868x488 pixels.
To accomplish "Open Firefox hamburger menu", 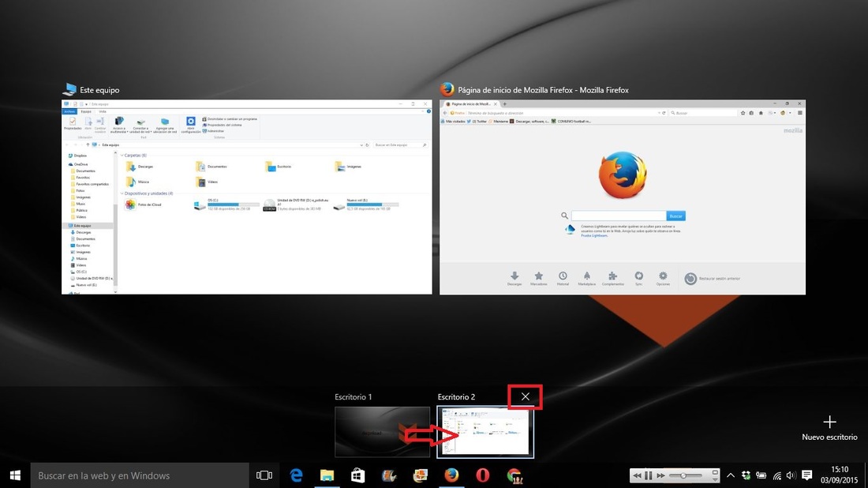I will [x=799, y=113].
